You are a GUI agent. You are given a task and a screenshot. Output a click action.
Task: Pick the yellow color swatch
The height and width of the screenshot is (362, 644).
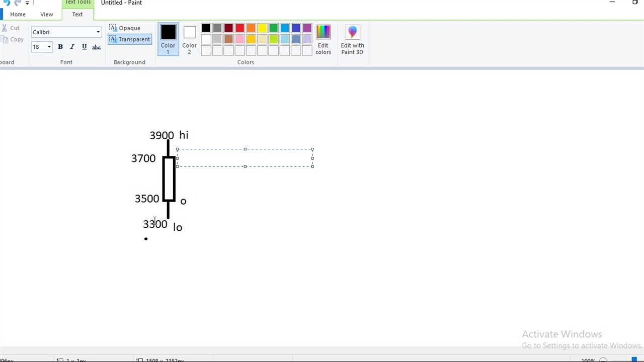[262, 28]
